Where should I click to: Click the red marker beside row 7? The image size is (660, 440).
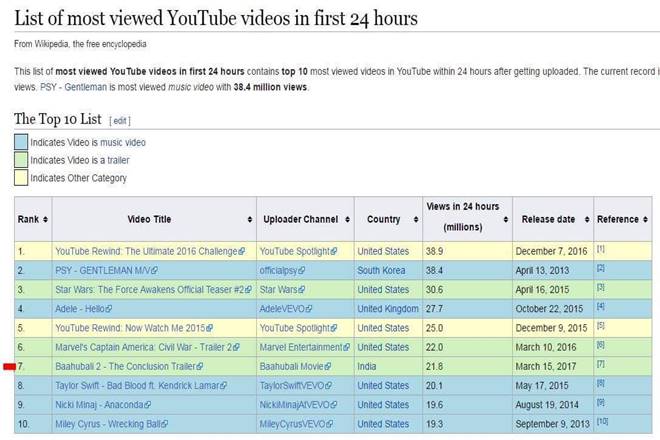click(8, 368)
